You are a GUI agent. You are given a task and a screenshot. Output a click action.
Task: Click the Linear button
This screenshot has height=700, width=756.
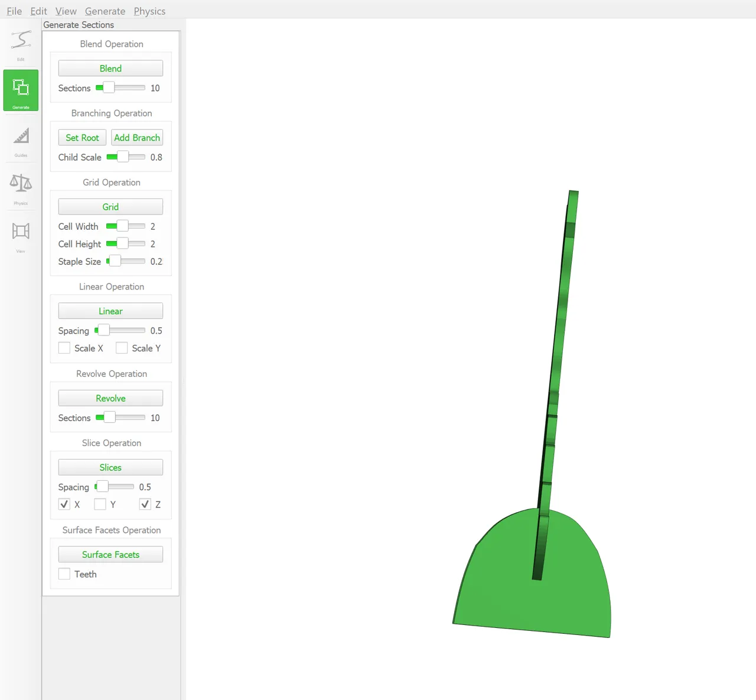pyautogui.click(x=110, y=311)
